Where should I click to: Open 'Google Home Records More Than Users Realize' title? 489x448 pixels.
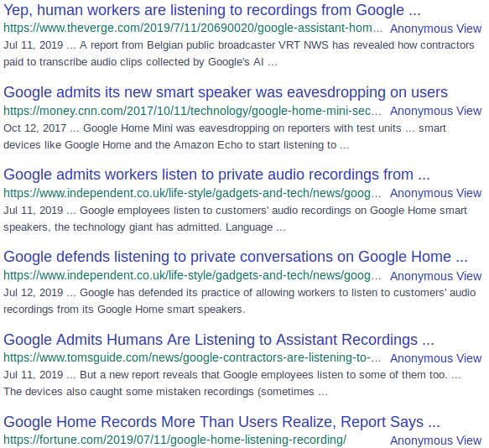[221, 422]
